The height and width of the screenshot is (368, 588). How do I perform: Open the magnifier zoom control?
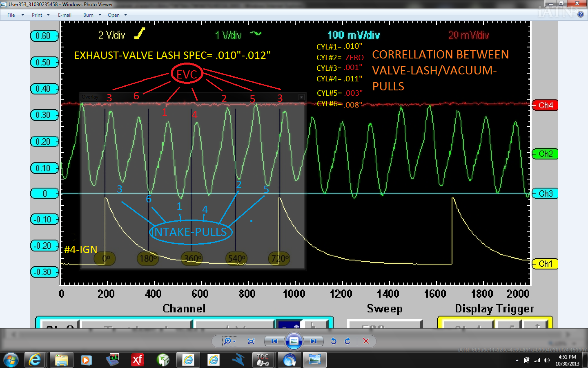click(x=228, y=341)
